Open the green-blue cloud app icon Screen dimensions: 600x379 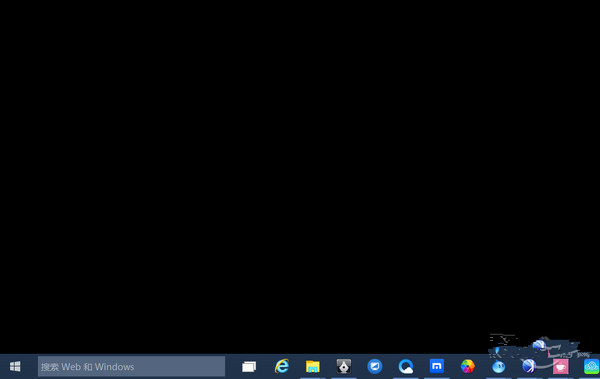tap(592, 366)
